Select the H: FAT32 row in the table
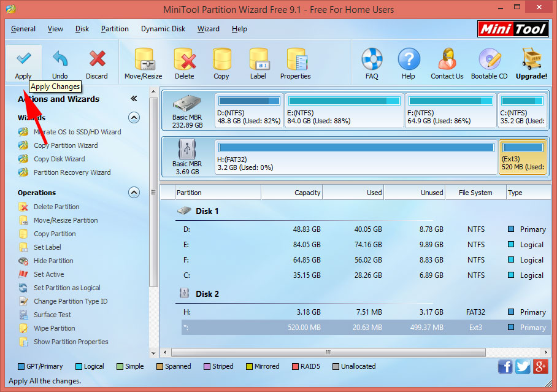This screenshot has height=392, width=557. click(366, 312)
